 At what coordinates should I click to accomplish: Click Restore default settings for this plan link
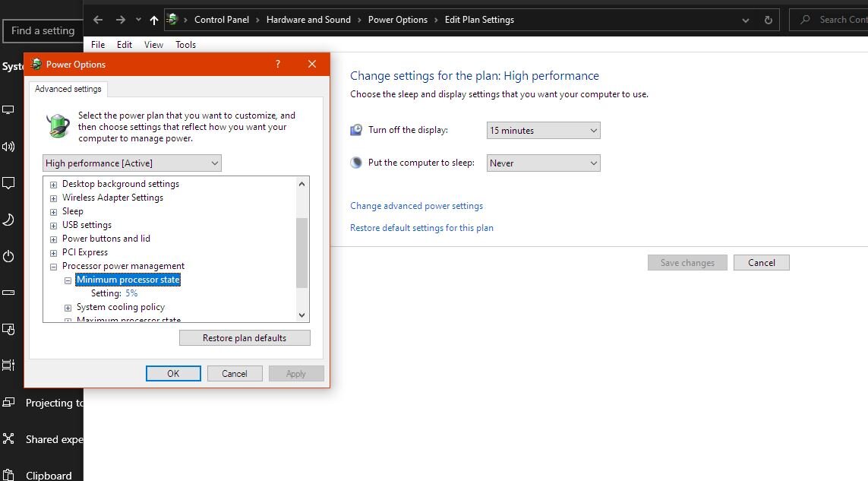tap(421, 228)
